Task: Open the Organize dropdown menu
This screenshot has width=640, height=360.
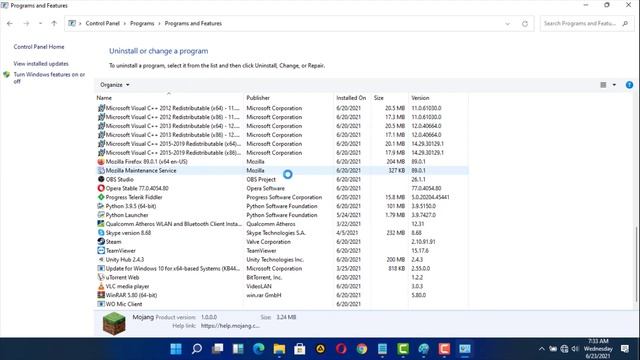Action: [x=115, y=85]
